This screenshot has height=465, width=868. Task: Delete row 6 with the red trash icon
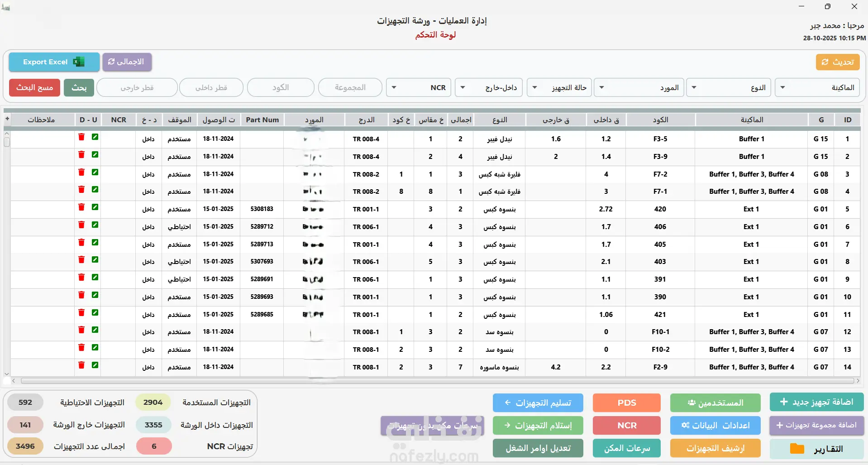coord(81,225)
